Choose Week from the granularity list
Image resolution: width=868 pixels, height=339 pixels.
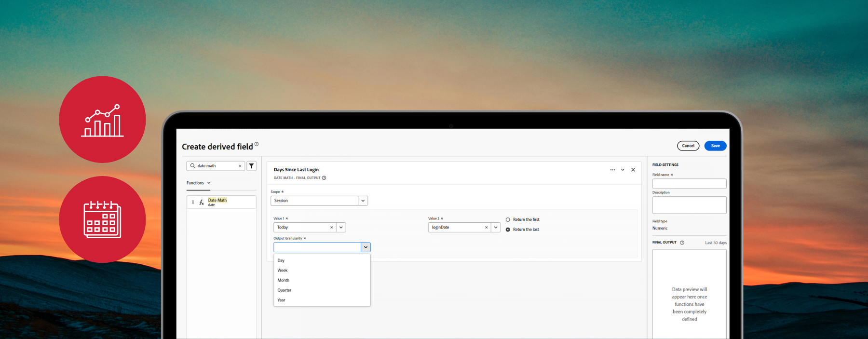pos(283,271)
